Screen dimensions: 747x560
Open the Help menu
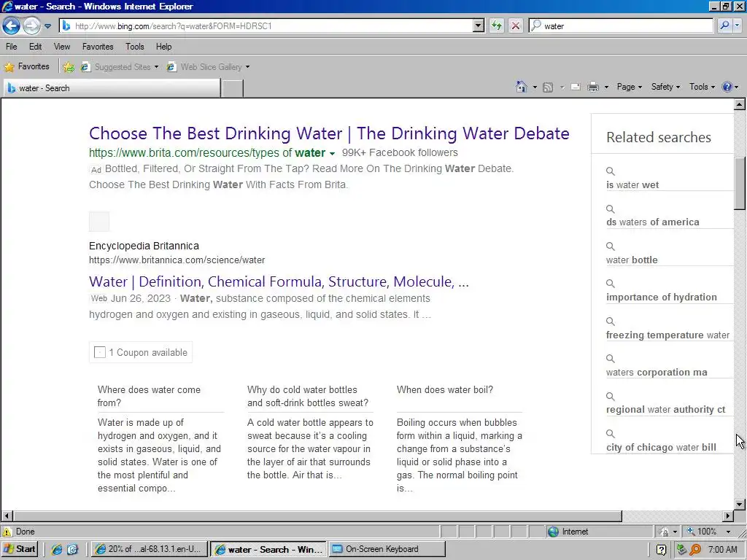[164, 47]
